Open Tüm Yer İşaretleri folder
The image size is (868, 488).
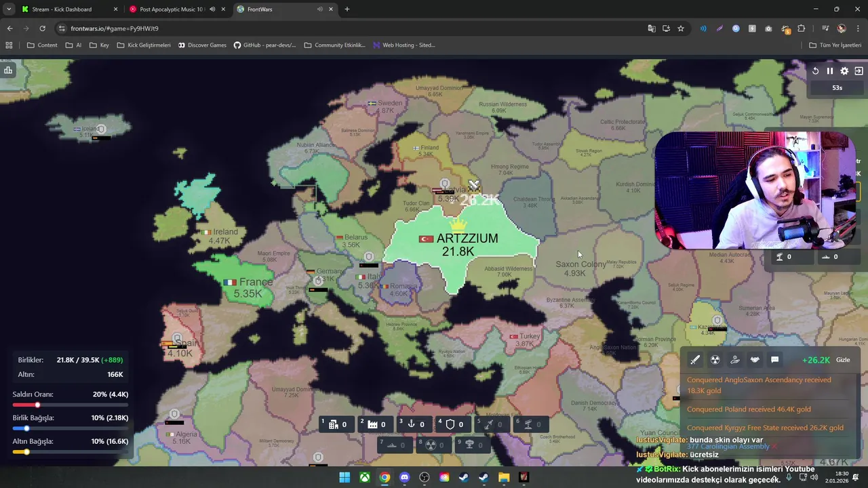tap(836, 45)
